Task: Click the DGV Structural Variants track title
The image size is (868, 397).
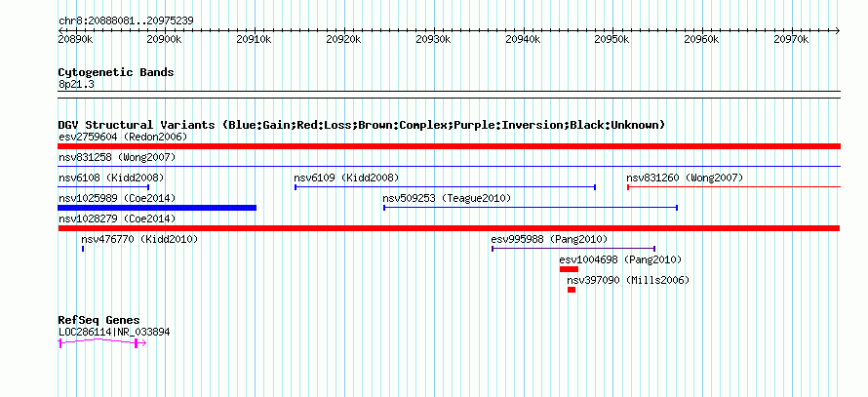Action: (x=362, y=125)
